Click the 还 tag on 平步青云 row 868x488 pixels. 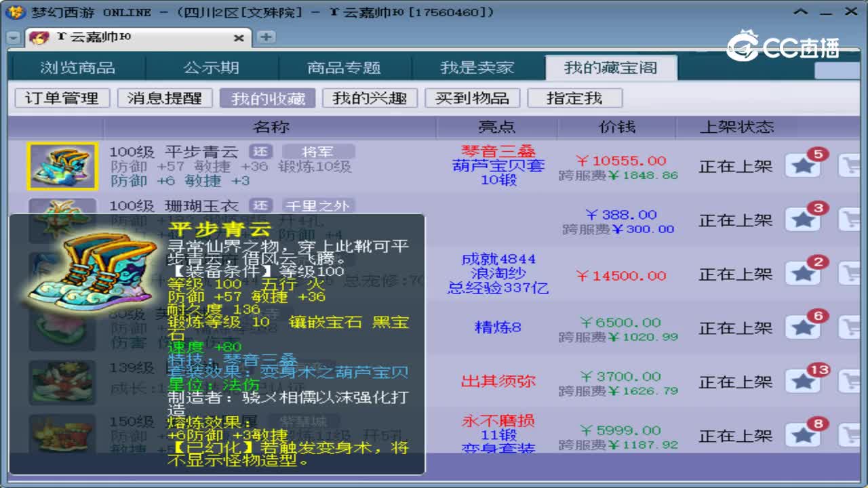[260, 151]
